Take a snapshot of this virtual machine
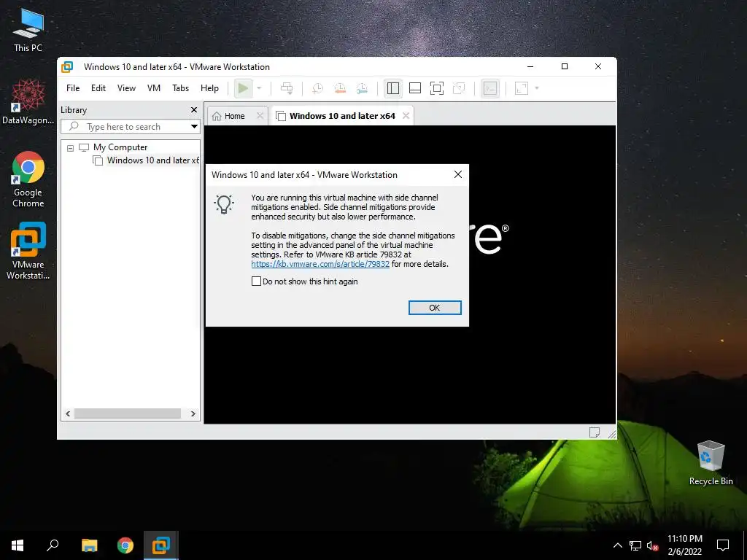The image size is (747, 560). point(317,88)
